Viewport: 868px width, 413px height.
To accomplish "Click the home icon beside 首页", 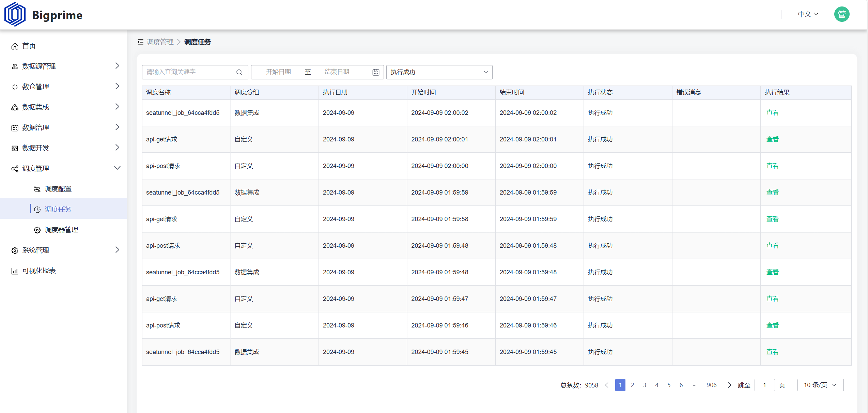I will (x=15, y=46).
